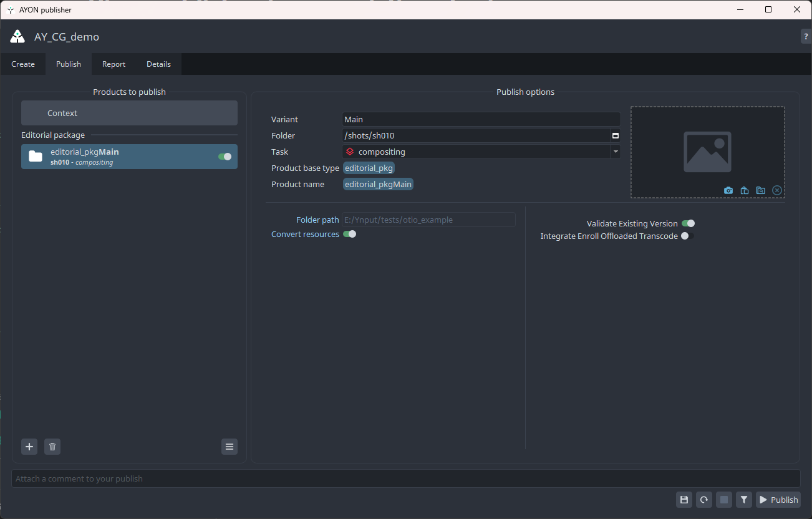Browse for thumbnail file with the folder icon

(x=761, y=190)
